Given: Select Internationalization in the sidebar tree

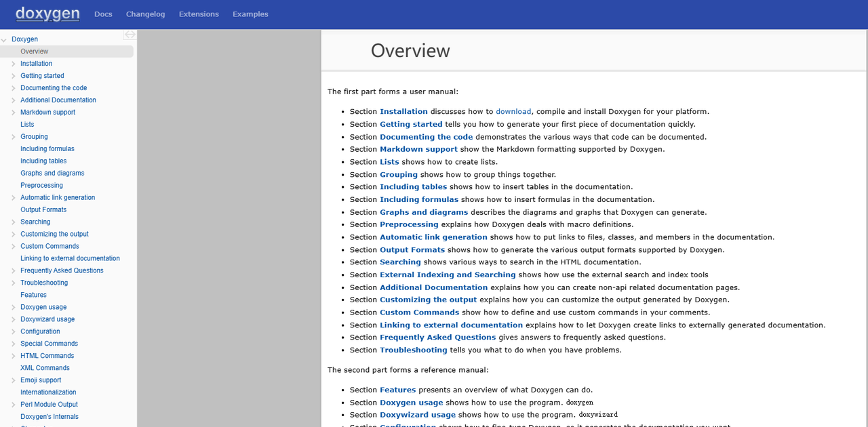Looking at the screenshot, I should (48, 392).
